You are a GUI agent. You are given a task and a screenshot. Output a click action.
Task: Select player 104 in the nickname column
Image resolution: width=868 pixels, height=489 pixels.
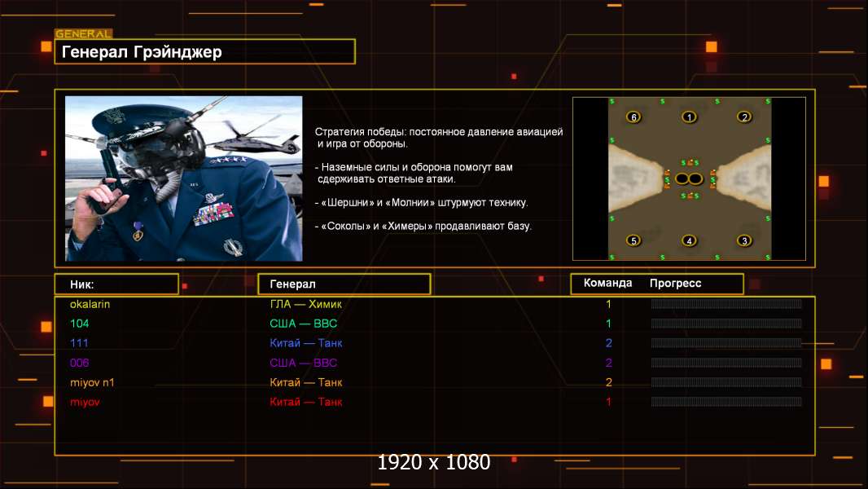79,324
